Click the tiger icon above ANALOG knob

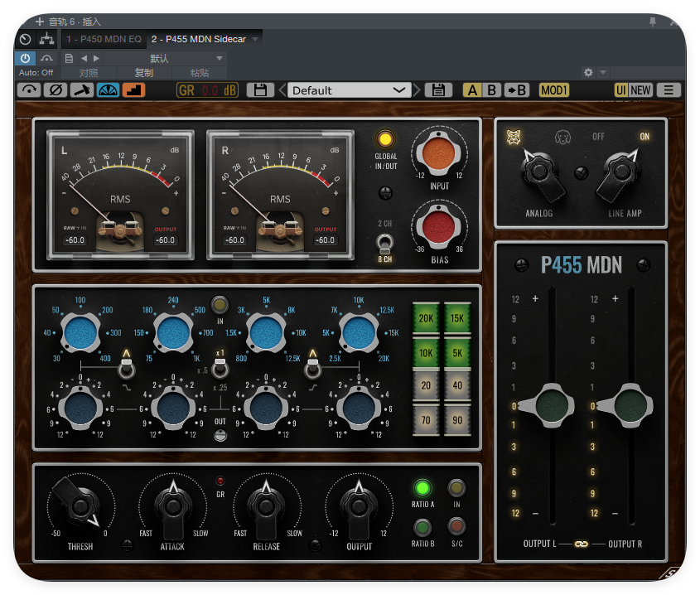[x=514, y=137]
